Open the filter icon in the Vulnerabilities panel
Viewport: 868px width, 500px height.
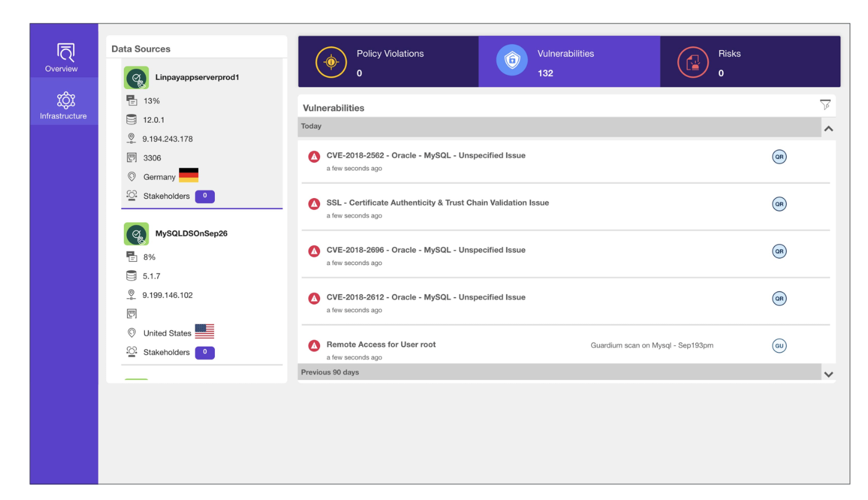click(826, 105)
